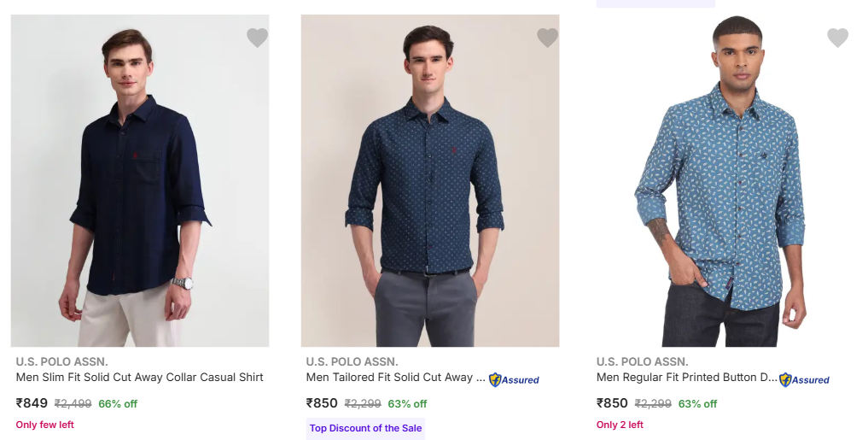Open dark blue Tailored Fit shirt image
The height and width of the screenshot is (440, 868).
pos(430,180)
